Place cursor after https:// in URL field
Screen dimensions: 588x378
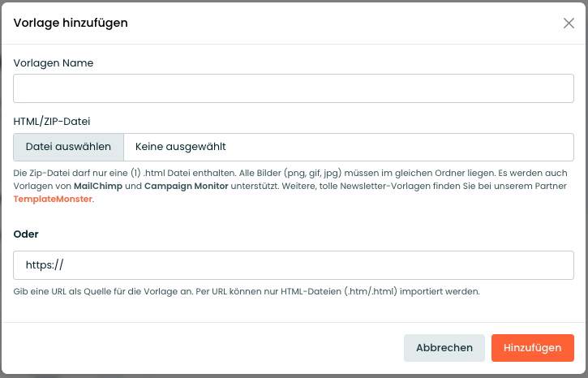click(65, 265)
